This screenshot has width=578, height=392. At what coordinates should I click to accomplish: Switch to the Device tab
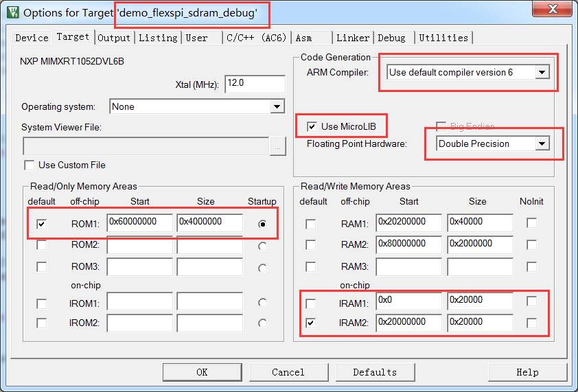(32, 38)
